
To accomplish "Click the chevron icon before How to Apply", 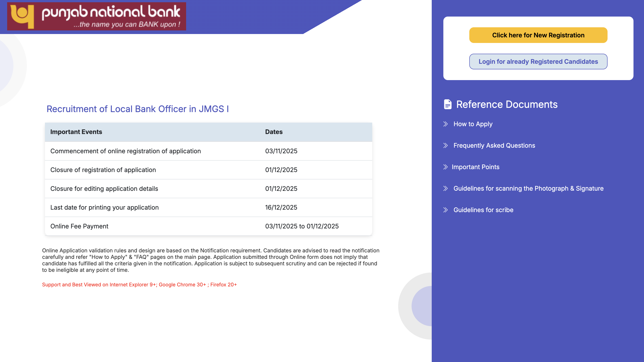I will (x=446, y=124).
